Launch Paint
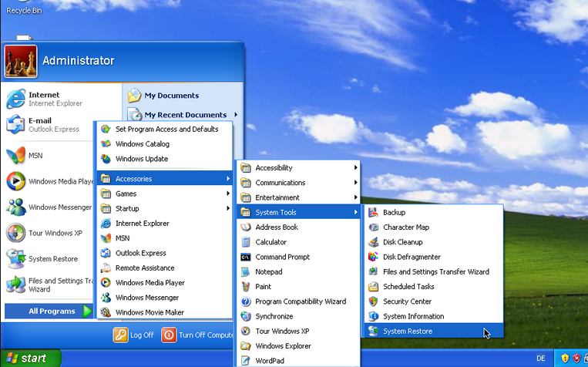Image resolution: width=588 pixels, height=367 pixels. point(298,287)
